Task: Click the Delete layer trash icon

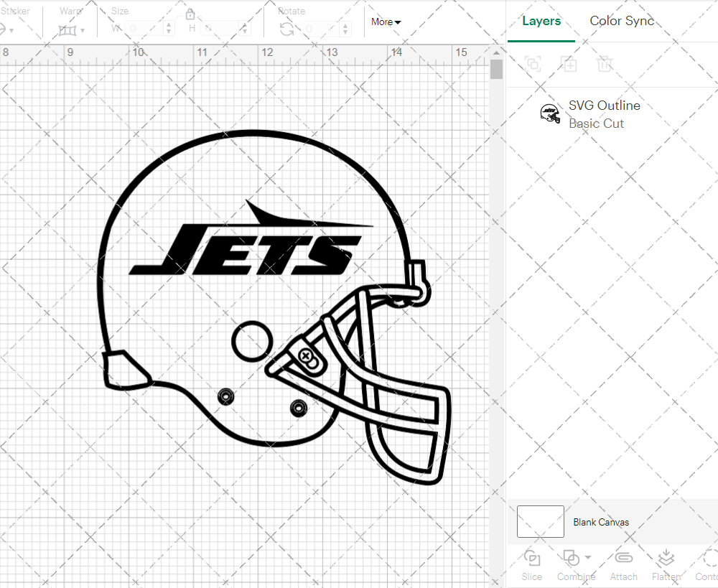Action: [605, 64]
